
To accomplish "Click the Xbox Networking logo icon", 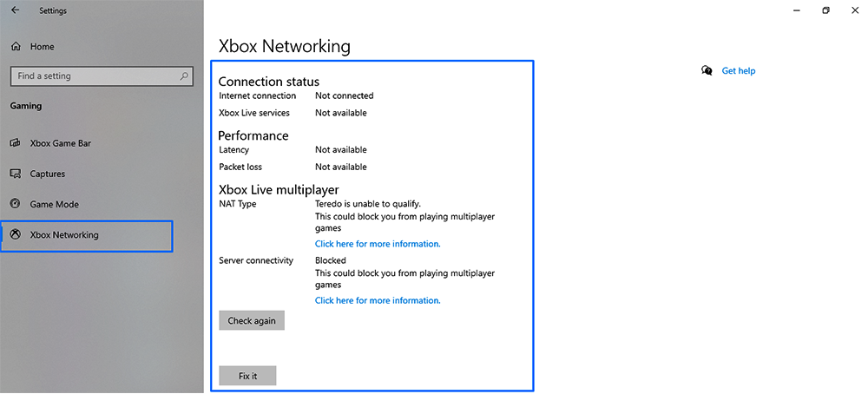I will (16, 234).
